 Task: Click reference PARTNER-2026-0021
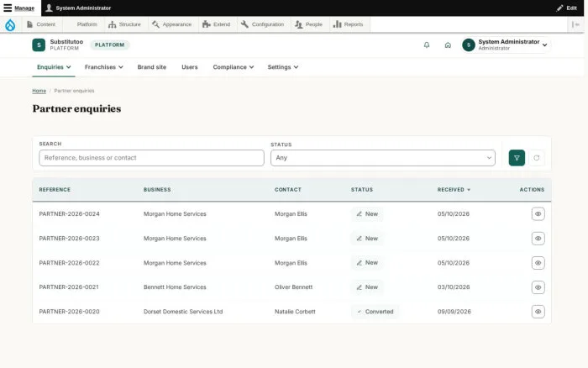[x=69, y=287]
